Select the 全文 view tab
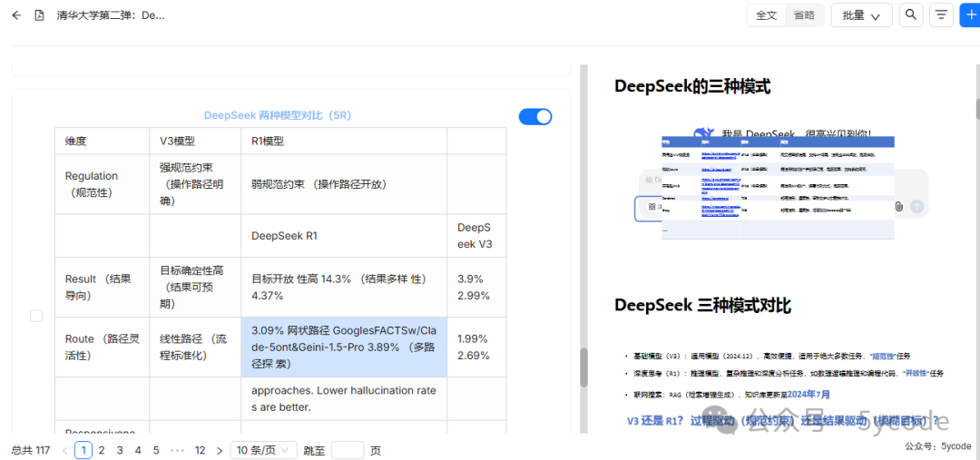Screen dimensions: 980x460 pyautogui.click(x=766, y=15)
